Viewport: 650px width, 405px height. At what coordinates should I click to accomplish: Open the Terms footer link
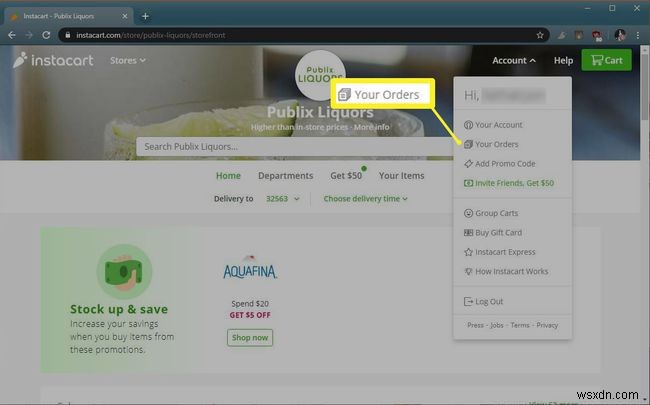click(x=520, y=325)
